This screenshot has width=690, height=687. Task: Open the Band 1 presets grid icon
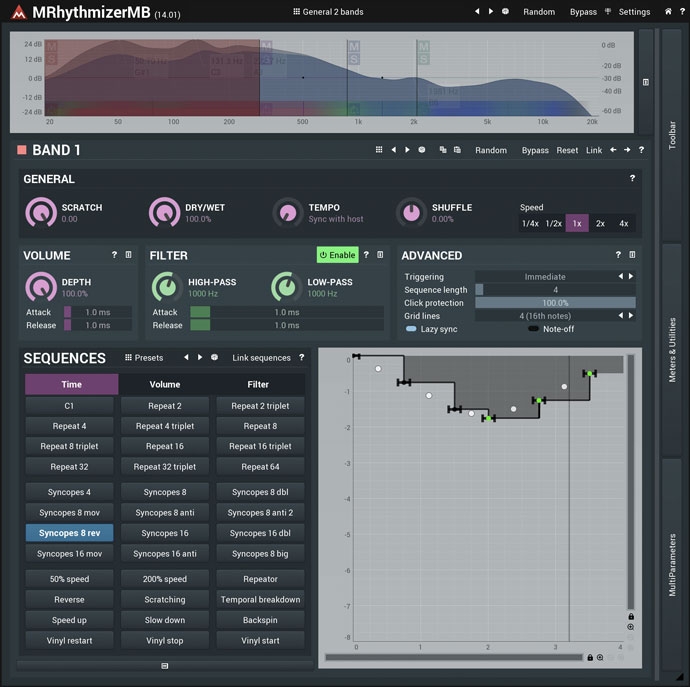tap(379, 150)
